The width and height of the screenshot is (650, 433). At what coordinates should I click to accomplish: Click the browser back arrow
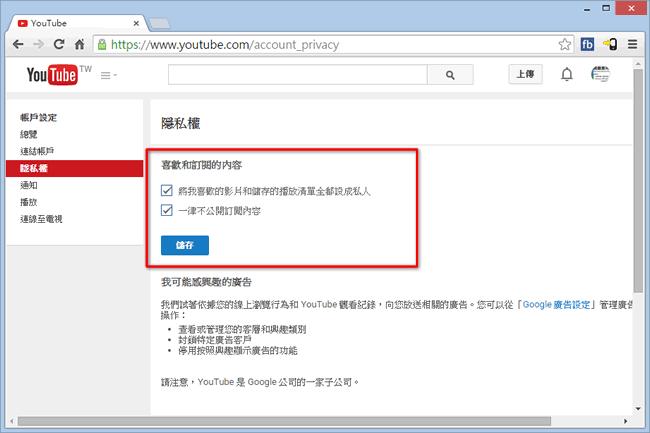point(15,44)
